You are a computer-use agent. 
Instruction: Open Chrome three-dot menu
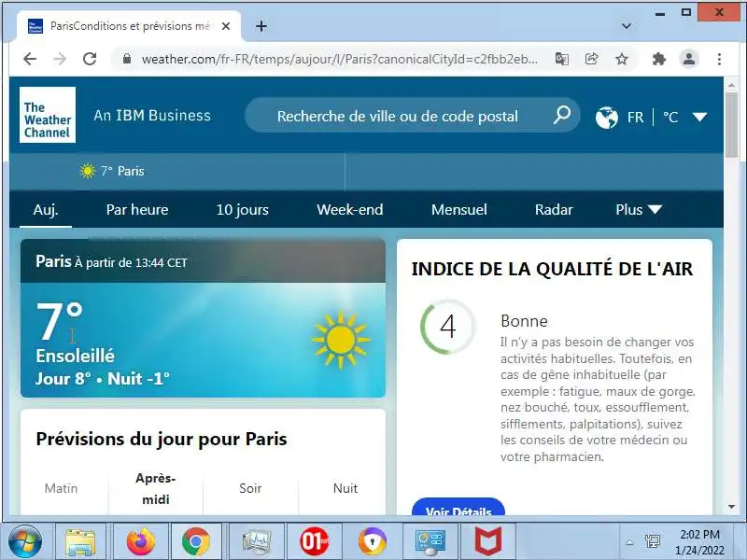coord(719,59)
